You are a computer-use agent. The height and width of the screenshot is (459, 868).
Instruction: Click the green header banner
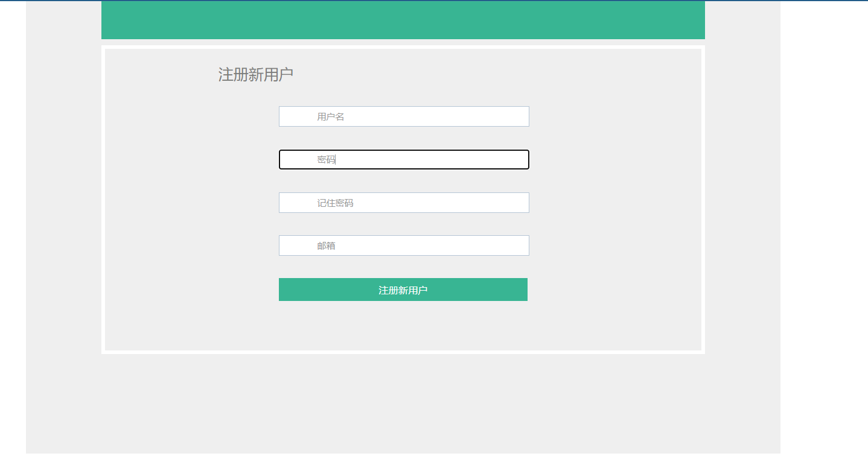(x=403, y=20)
